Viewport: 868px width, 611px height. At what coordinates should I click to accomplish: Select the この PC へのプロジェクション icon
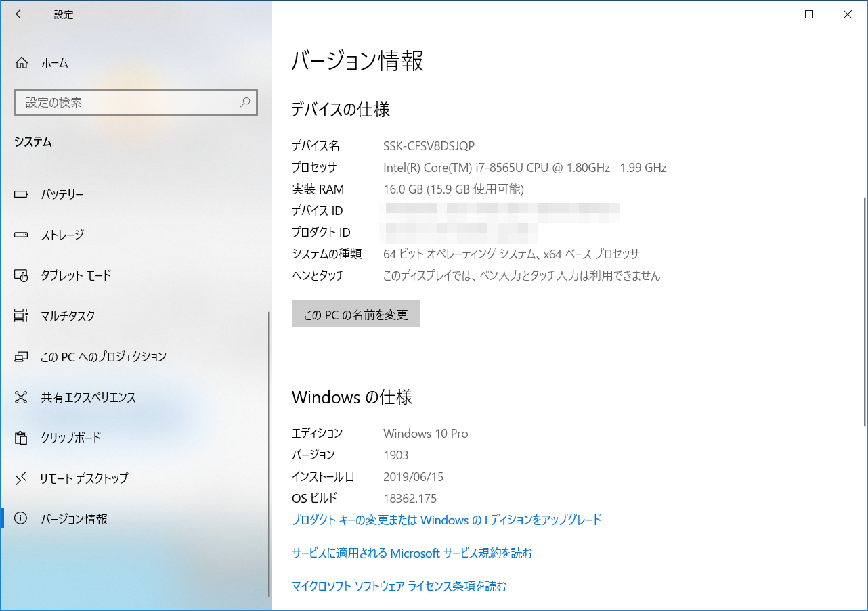coord(22,357)
